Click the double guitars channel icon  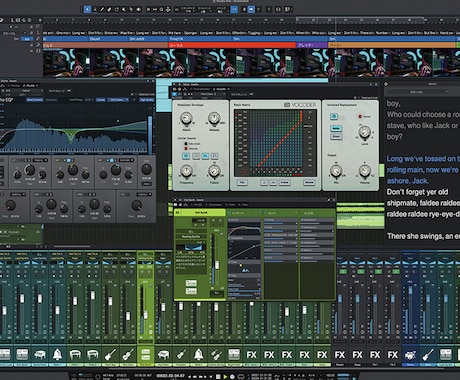click(x=216, y=355)
